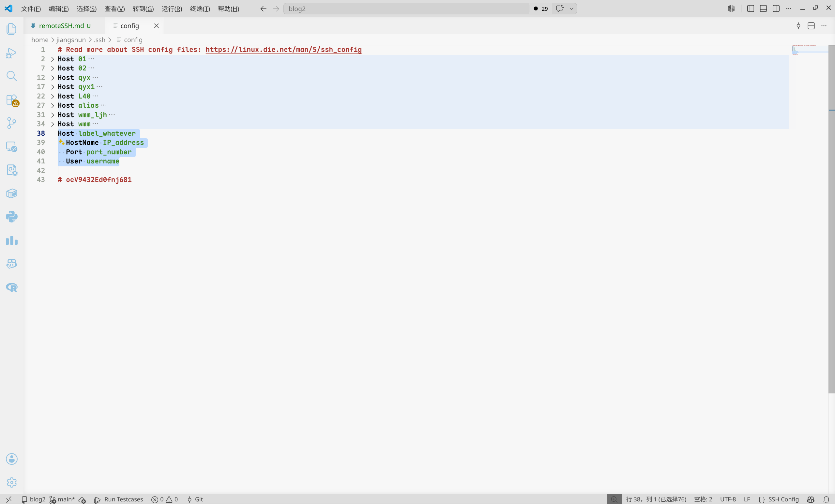Open the Search view
The height and width of the screenshot is (504, 835).
pyautogui.click(x=11, y=76)
